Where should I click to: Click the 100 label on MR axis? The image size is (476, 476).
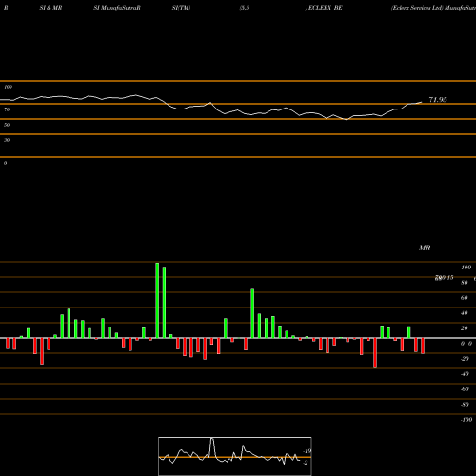click(466, 268)
